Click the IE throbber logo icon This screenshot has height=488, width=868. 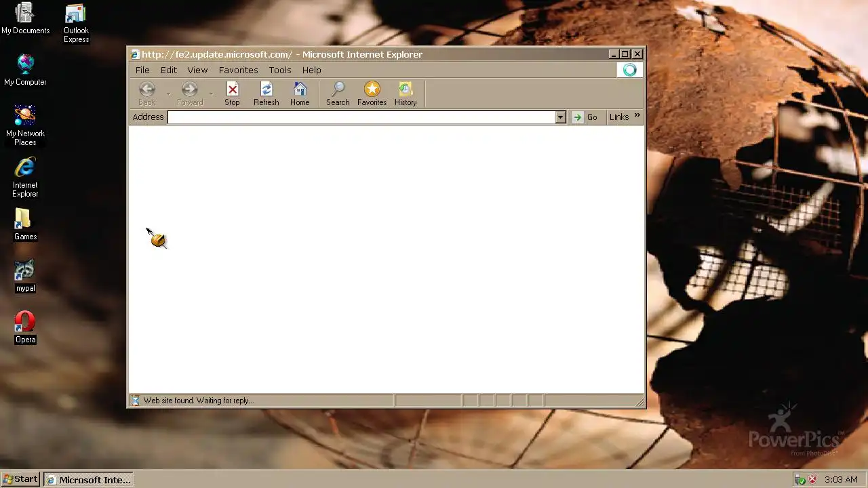point(630,70)
